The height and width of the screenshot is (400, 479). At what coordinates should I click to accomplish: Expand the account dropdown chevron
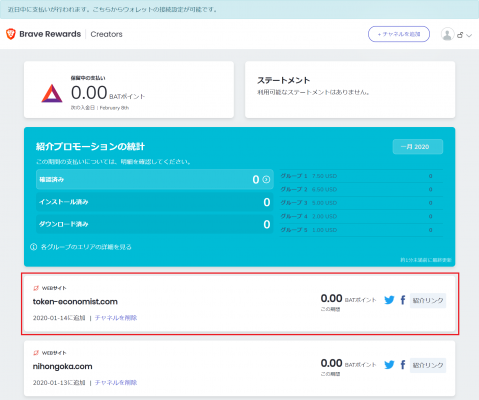point(469,35)
